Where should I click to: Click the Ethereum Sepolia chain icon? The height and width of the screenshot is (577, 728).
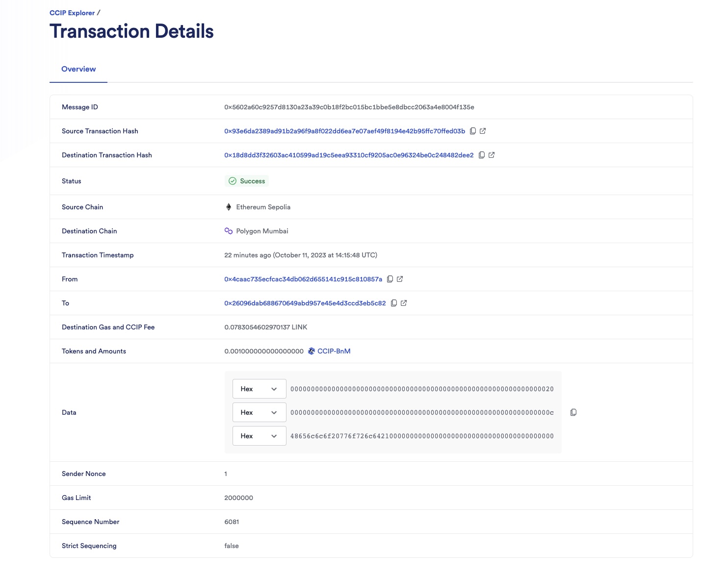[229, 207]
